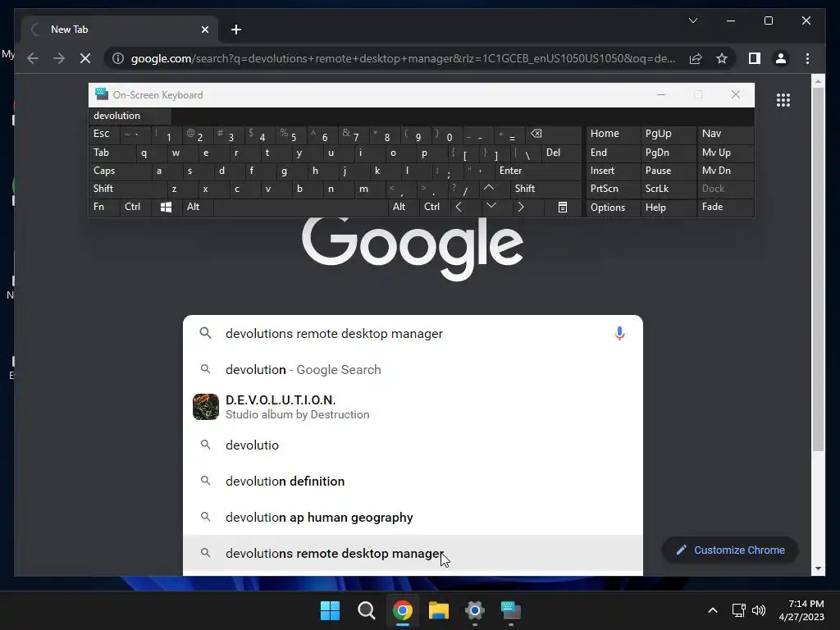Open File Explorer from the taskbar
840x630 pixels.
point(438,610)
